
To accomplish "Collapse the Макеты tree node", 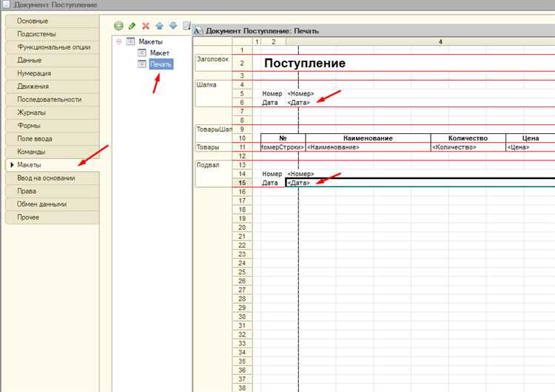I will tap(119, 41).
